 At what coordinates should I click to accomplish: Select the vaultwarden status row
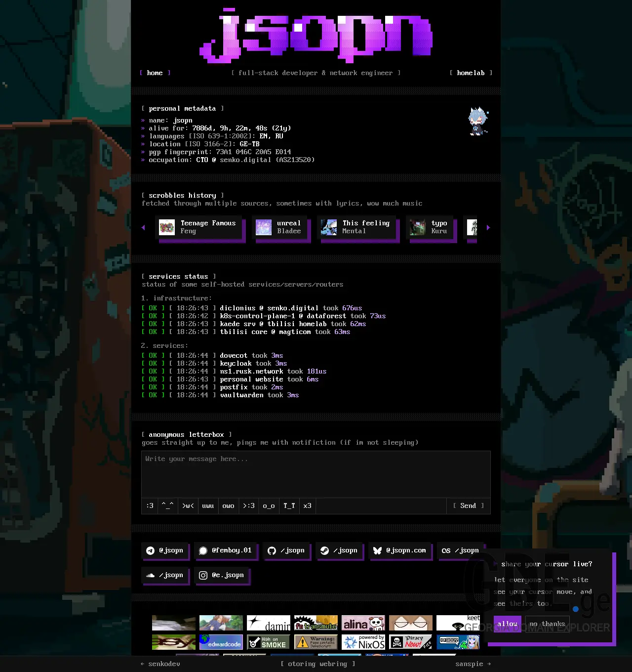click(x=220, y=395)
